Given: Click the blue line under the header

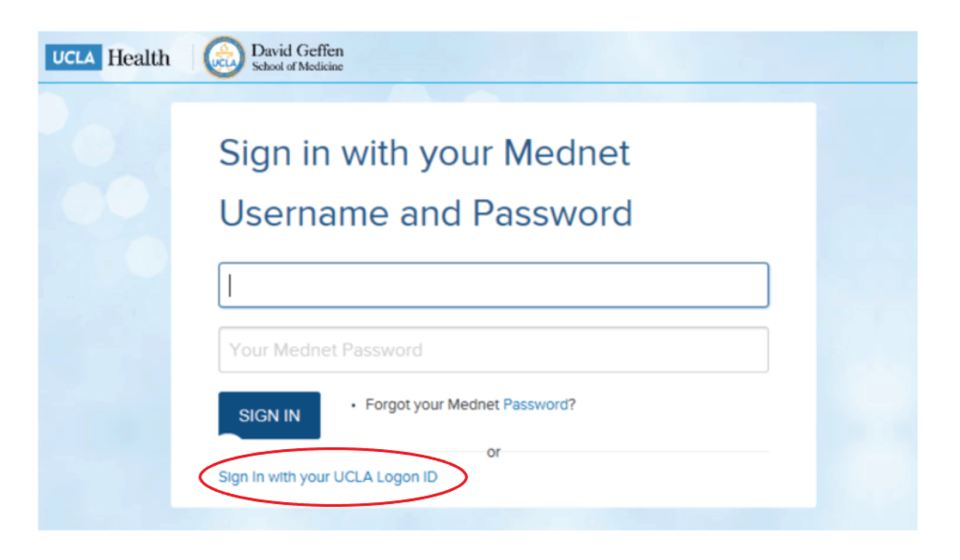Looking at the screenshot, I should tap(477, 83).
